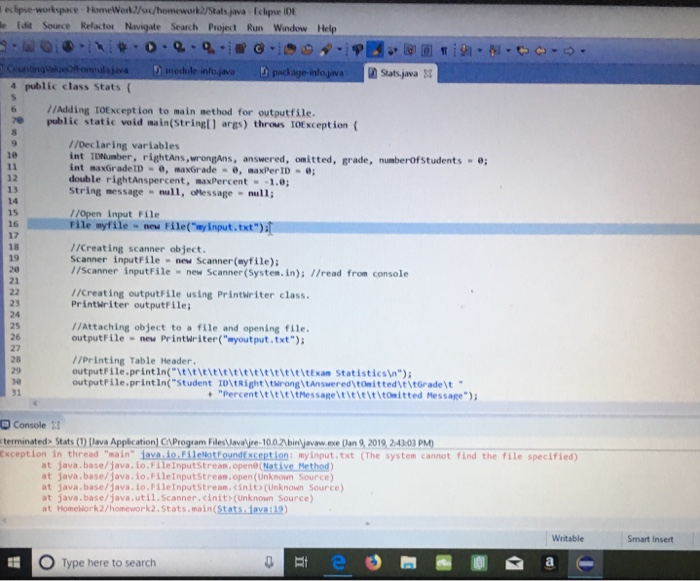
Task: Open Firefox from the taskbar
Action: [x=373, y=563]
